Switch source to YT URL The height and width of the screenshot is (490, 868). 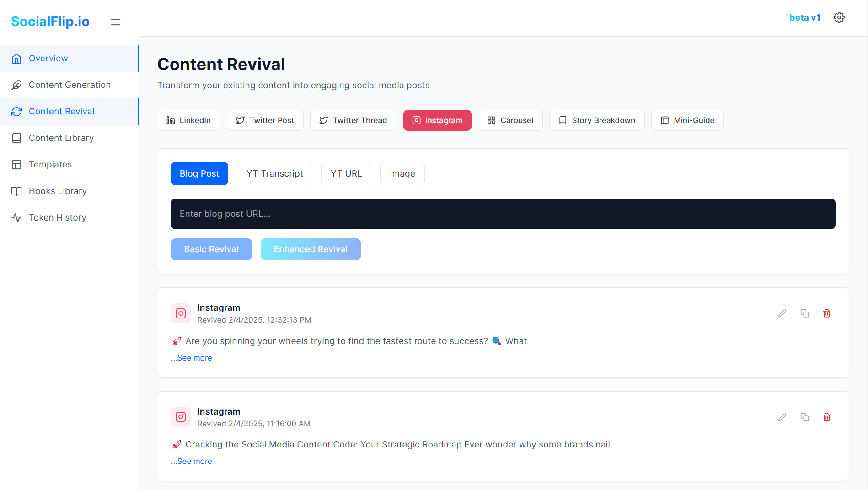point(346,174)
